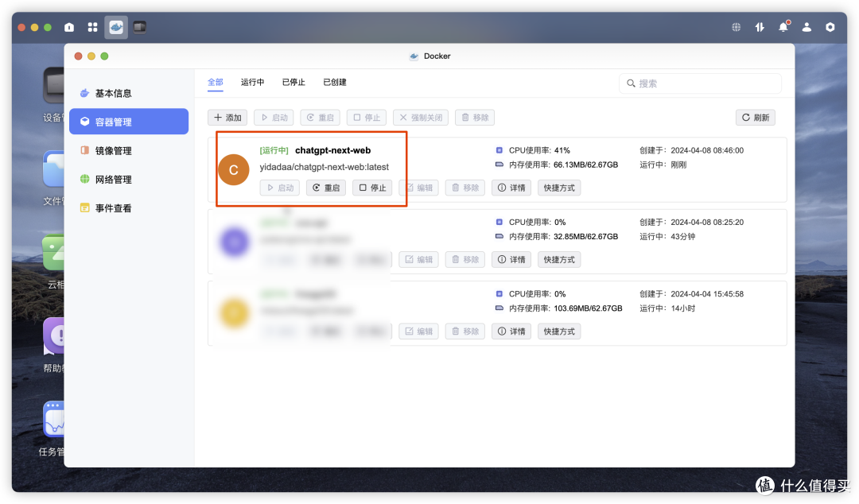Viewport: 859px width, 504px height.
Task: Switch to the 已创建 tab
Action: [335, 82]
